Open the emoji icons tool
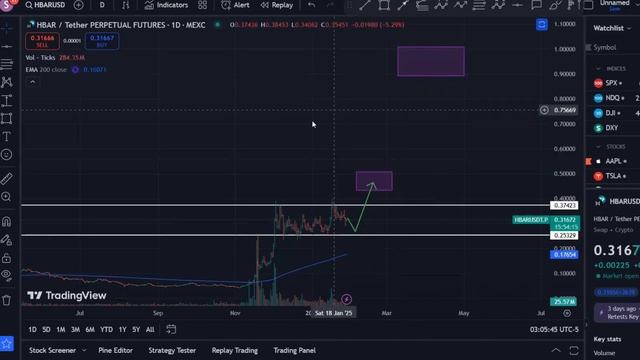Image resolution: width=640 pixels, height=360 pixels. pyautogui.click(x=7, y=154)
